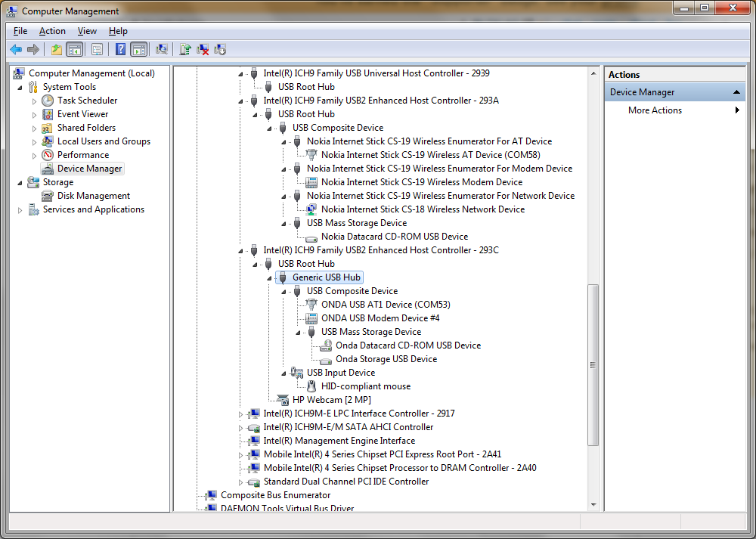This screenshot has height=539, width=756.
Task: Click the Properties toolbar icon
Action: [x=97, y=49]
